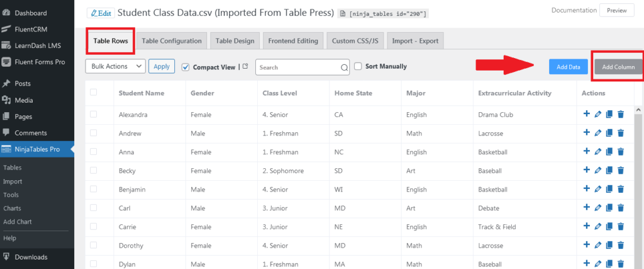Disable the Compact View checkbox
Image resolution: width=644 pixels, height=269 pixels.
pos(186,67)
